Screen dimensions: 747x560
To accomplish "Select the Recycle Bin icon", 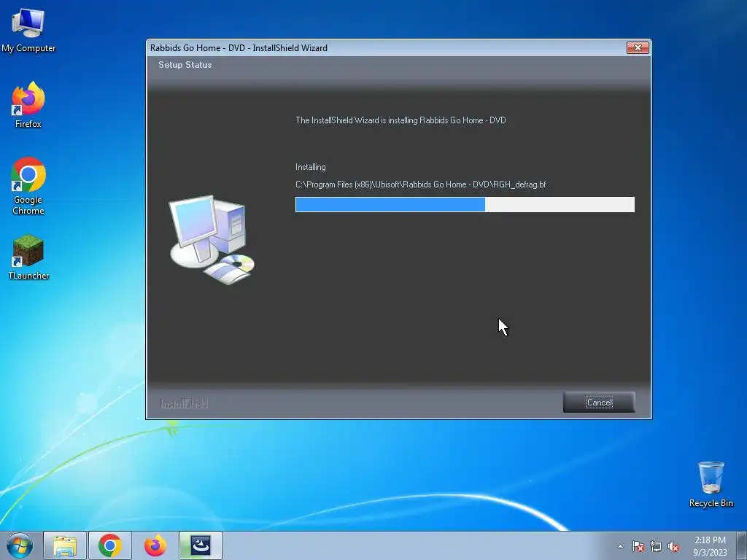I will click(x=711, y=485).
